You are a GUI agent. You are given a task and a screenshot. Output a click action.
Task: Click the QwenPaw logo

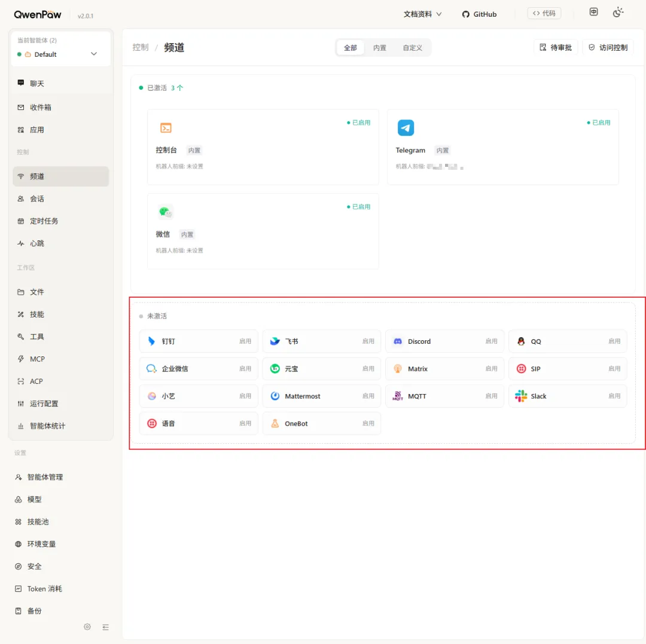pyautogui.click(x=38, y=15)
